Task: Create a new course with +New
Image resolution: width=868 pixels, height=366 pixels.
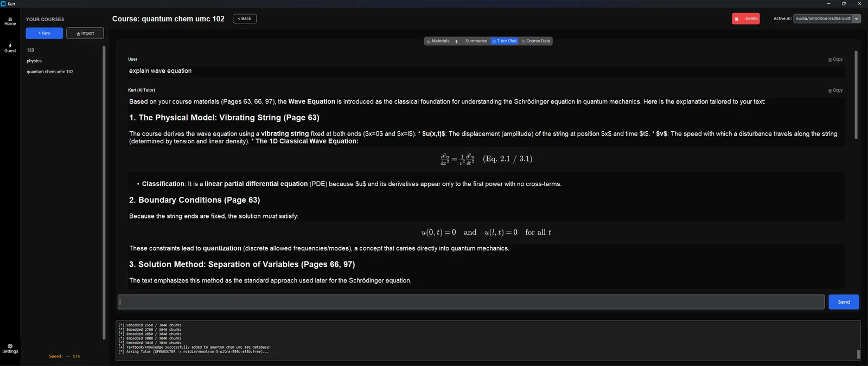Action: point(44,33)
